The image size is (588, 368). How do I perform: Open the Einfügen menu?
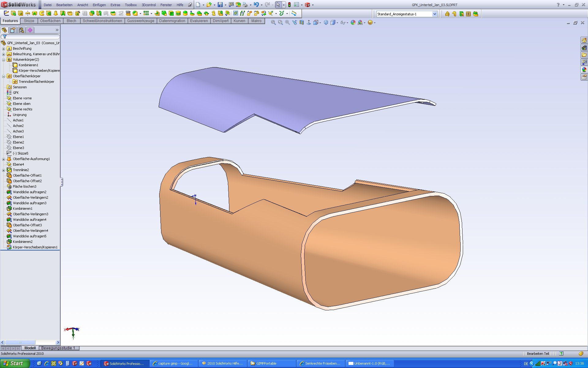(x=99, y=5)
